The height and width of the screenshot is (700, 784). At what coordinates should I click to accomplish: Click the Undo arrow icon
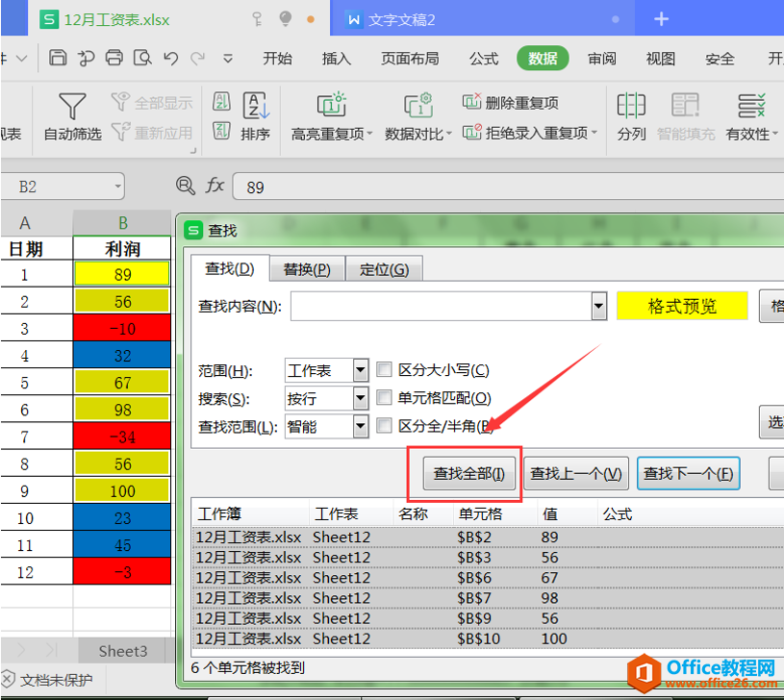[171, 59]
